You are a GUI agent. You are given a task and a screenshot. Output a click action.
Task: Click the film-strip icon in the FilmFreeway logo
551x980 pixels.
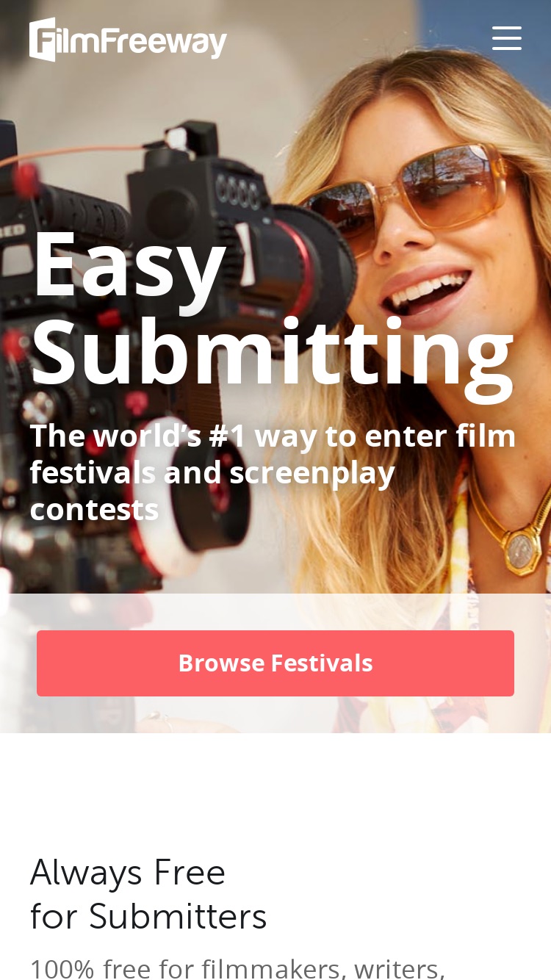43,40
